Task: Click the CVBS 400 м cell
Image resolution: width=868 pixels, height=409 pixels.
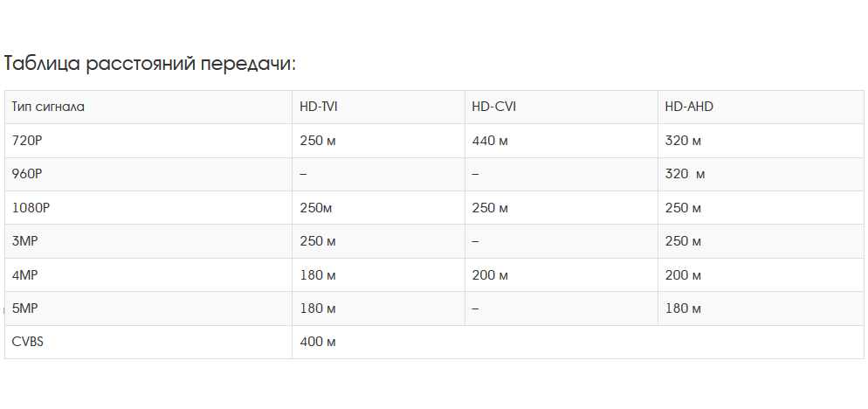Action: pyautogui.click(x=318, y=342)
